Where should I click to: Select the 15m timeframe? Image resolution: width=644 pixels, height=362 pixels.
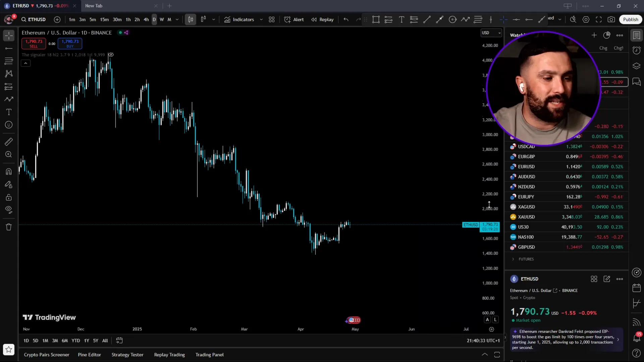[104, 19]
